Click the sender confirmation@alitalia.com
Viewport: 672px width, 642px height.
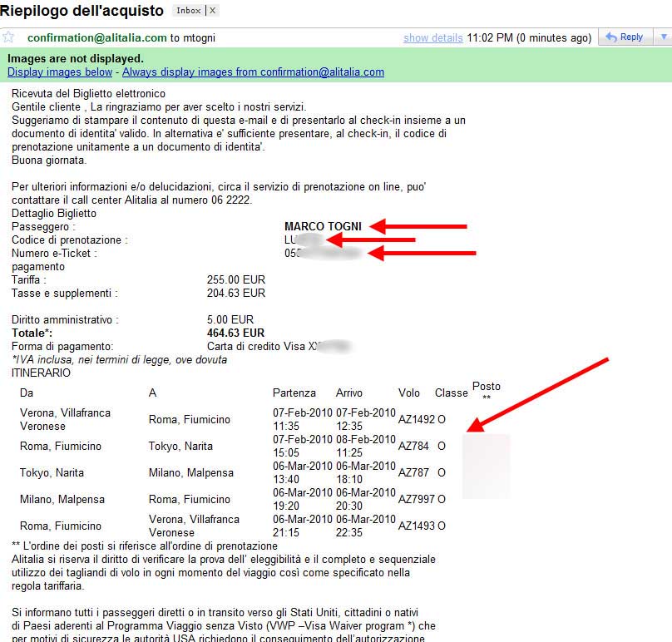pyautogui.click(x=96, y=37)
